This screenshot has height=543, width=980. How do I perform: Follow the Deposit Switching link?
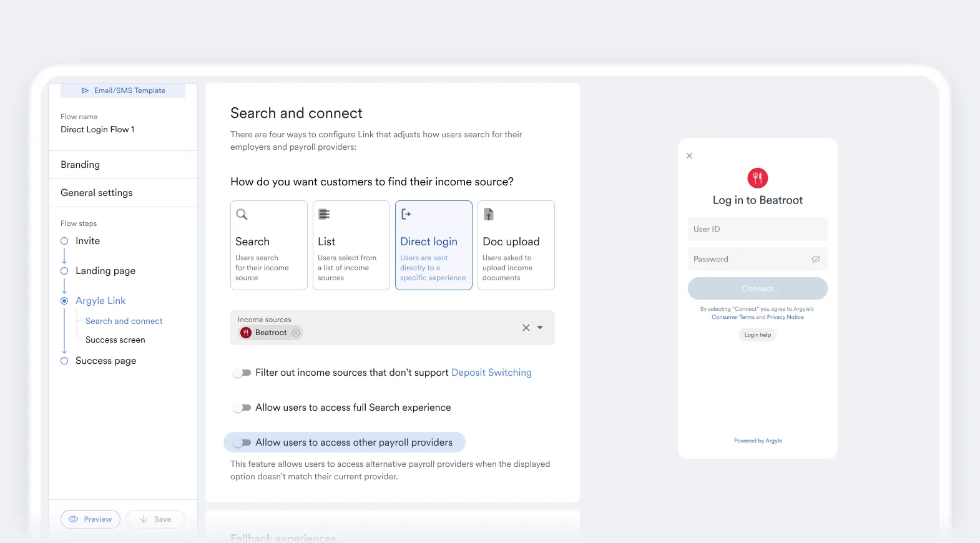[x=491, y=373]
